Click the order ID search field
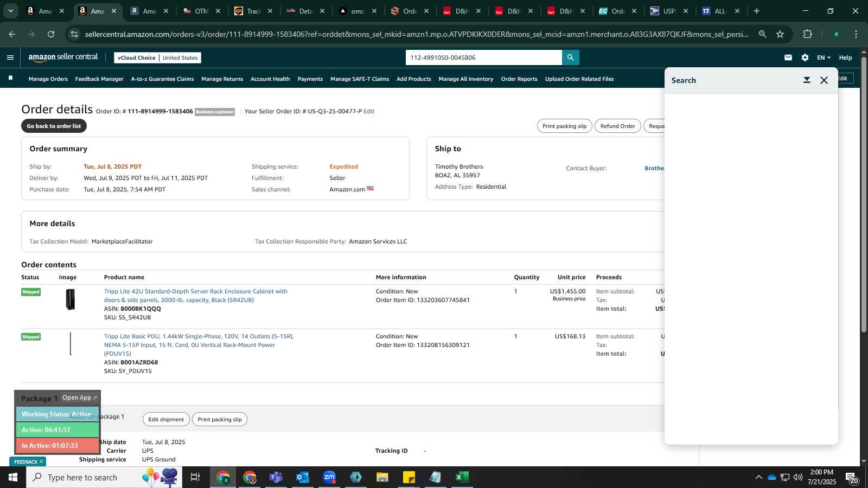Screen dimensions: 868x488 [x=484, y=57]
